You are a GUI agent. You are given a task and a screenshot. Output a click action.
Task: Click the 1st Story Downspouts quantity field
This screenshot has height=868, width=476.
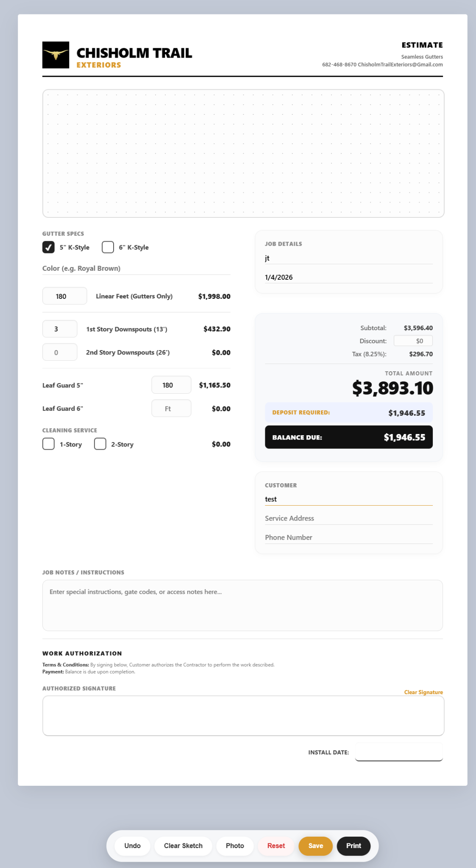click(60, 328)
